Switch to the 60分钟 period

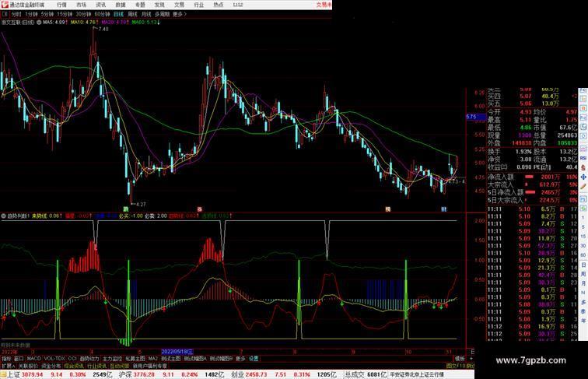(x=102, y=14)
